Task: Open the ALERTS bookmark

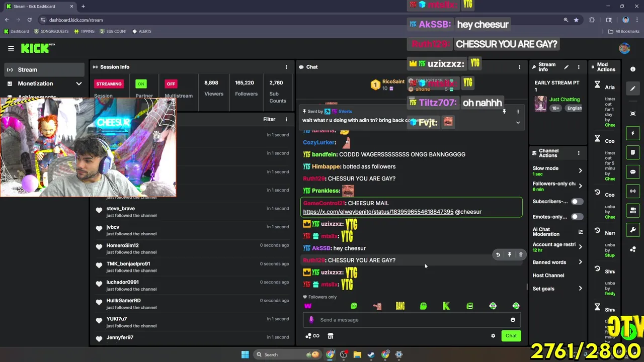Action: (x=141, y=31)
